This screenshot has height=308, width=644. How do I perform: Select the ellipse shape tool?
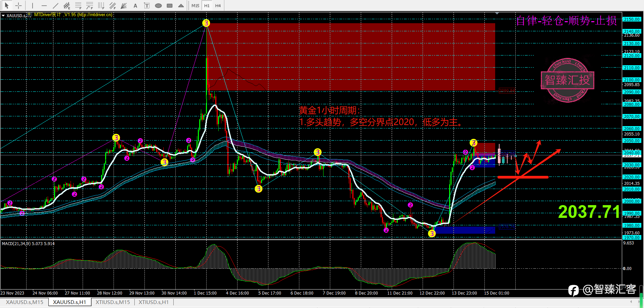(x=158, y=5)
